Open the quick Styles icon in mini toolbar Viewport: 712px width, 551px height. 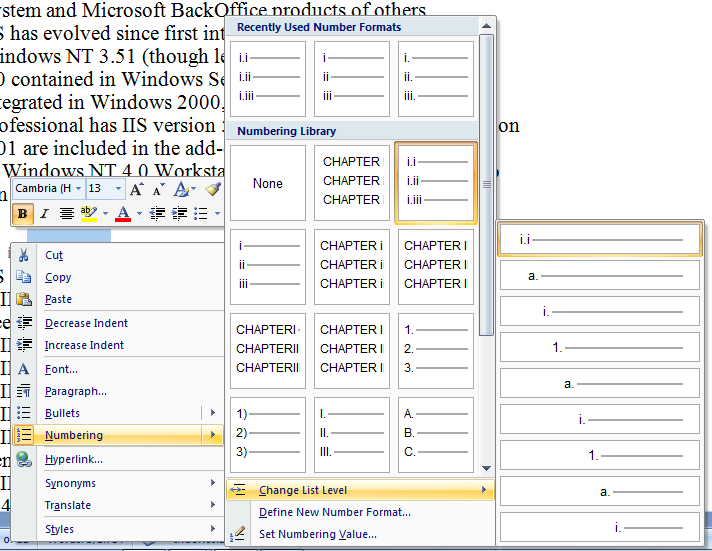tap(184, 189)
